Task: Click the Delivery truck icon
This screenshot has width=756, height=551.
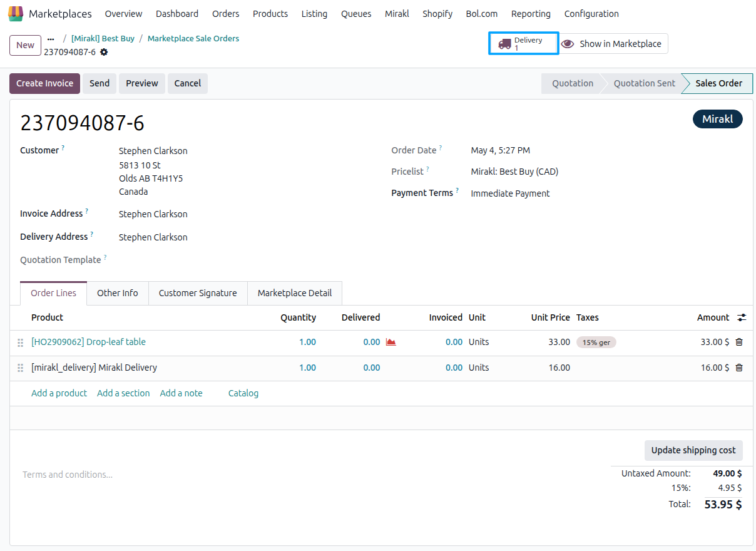Action: pyautogui.click(x=504, y=44)
